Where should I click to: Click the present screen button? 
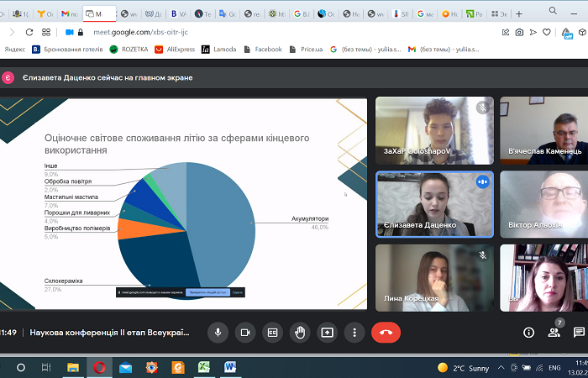pyautogui.click(x=327, y=332)
